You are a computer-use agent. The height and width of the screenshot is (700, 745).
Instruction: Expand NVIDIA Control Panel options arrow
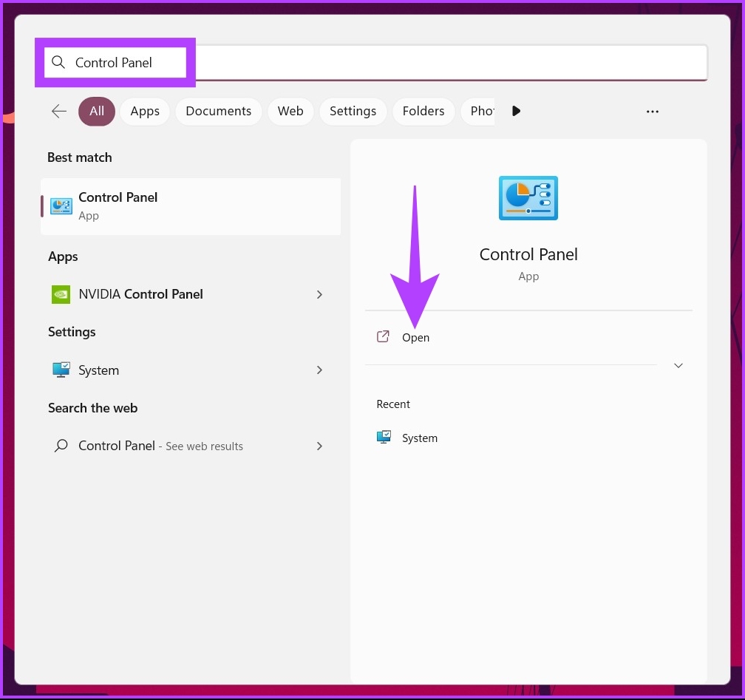pyautogui.click(x=319, y=294)
